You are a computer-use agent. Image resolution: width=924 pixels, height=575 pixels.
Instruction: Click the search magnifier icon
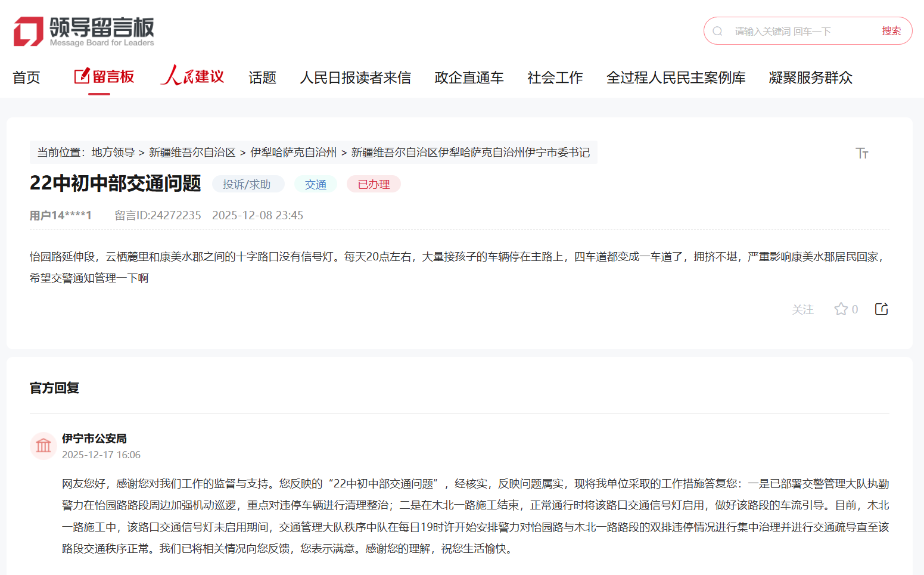718,31
